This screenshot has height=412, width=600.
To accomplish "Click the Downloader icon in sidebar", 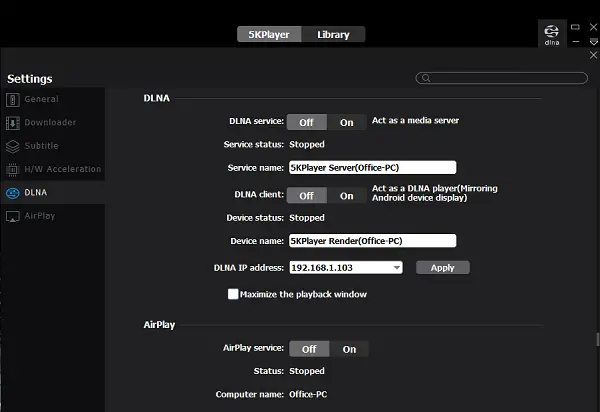I will pos(13,123).
